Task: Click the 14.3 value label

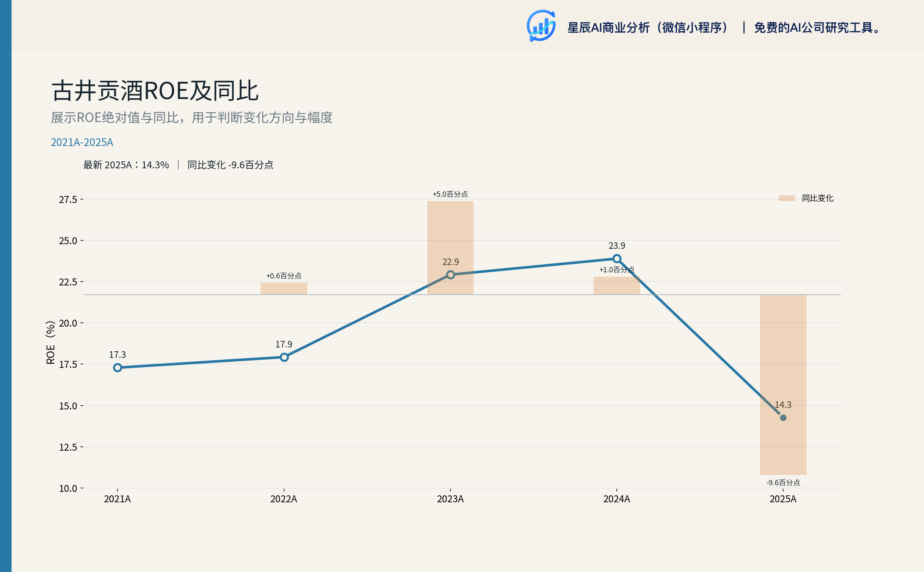Action: coord(783,405)
